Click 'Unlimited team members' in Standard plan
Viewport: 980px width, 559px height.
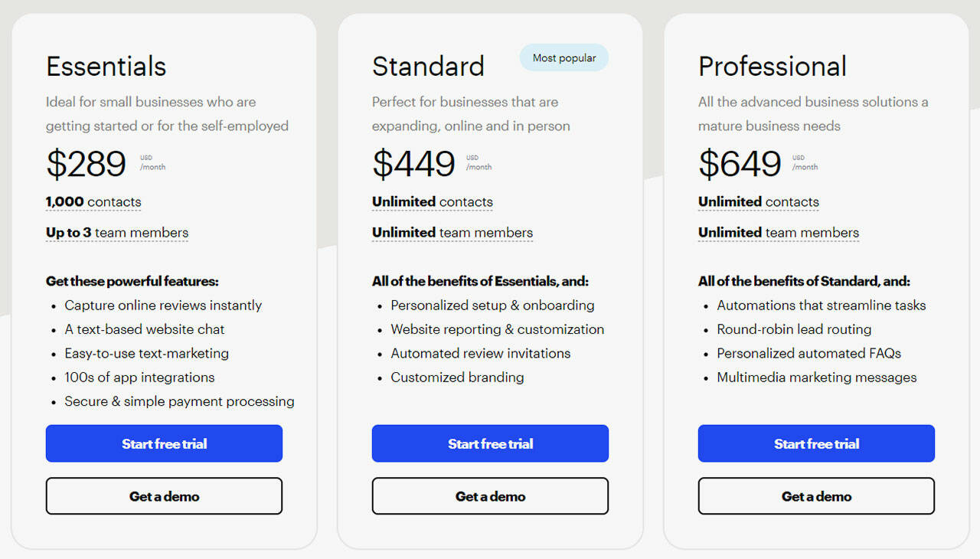coord(452,233)
